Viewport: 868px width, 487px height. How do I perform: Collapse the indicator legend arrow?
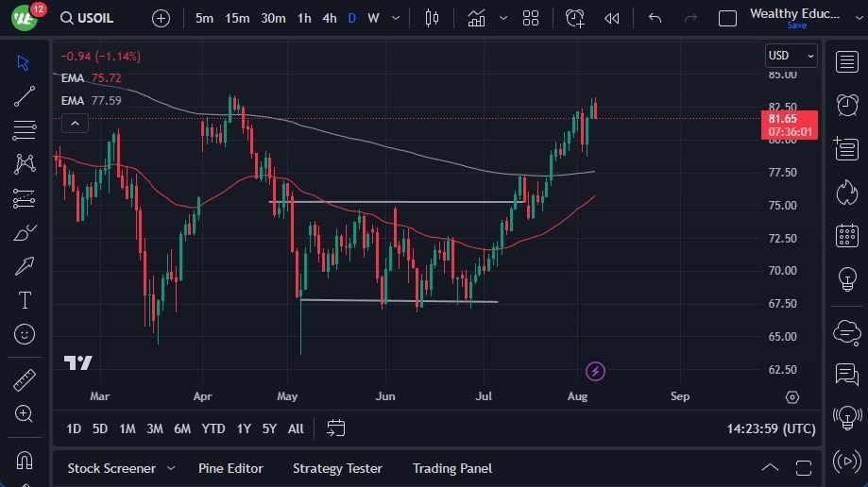75,123
